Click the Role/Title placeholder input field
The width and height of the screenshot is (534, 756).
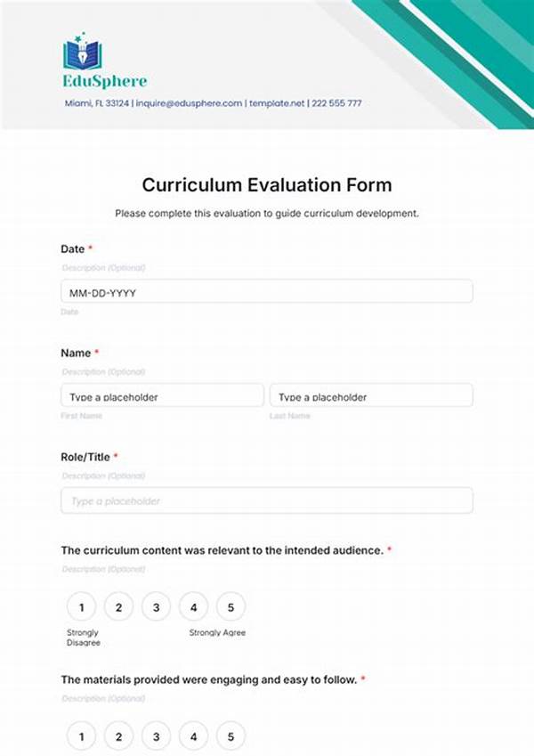click(266, 500)
